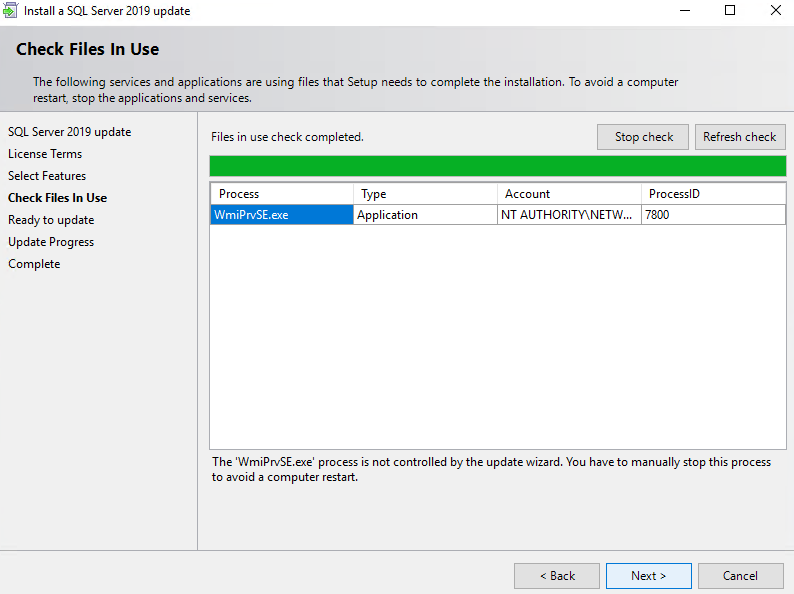Click the Stop check button
The image size is (794, 594).
643,137
